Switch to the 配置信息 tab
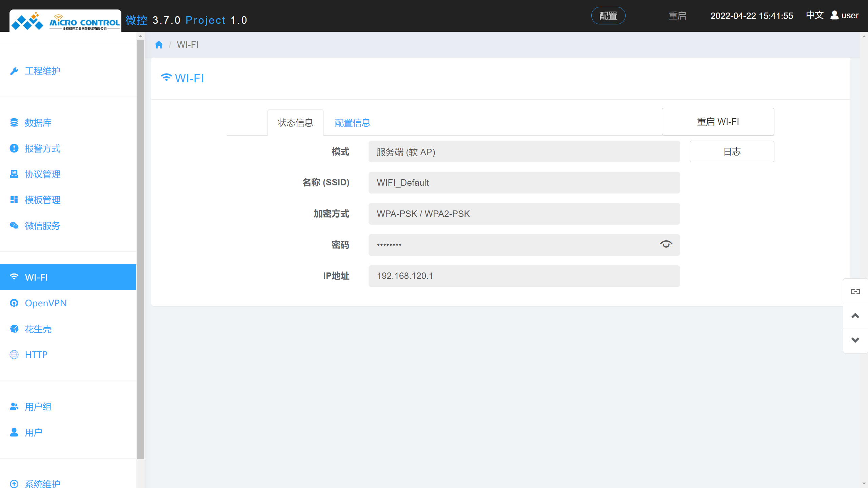The width and height of the screenshot is (868, 488). 352,123
